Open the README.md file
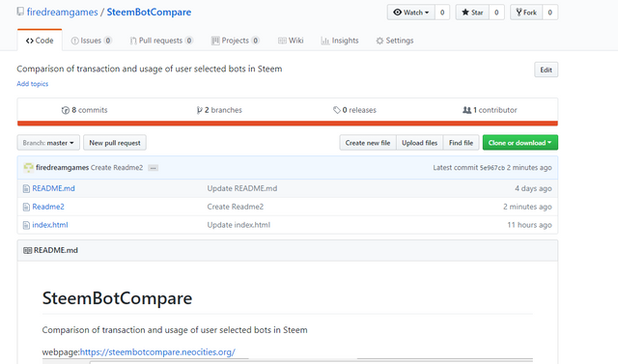This screenshot has width=618, height=364. click(53, 188)
